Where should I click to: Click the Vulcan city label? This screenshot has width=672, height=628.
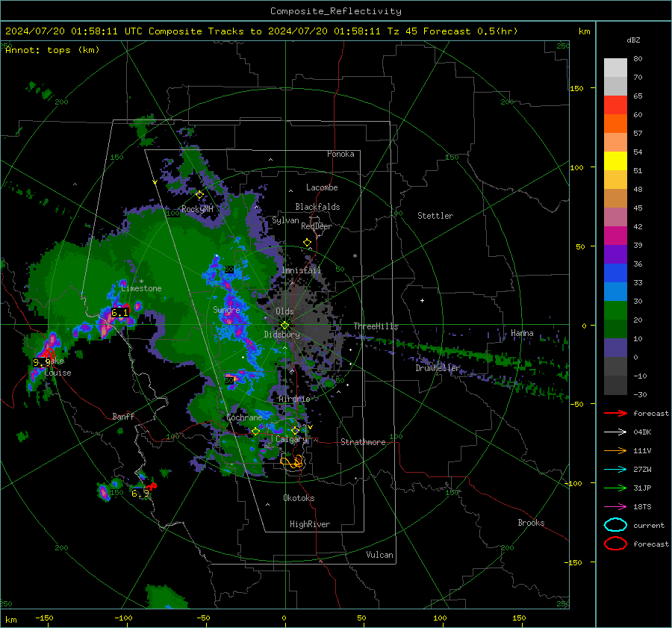click(x=379, y=555)
